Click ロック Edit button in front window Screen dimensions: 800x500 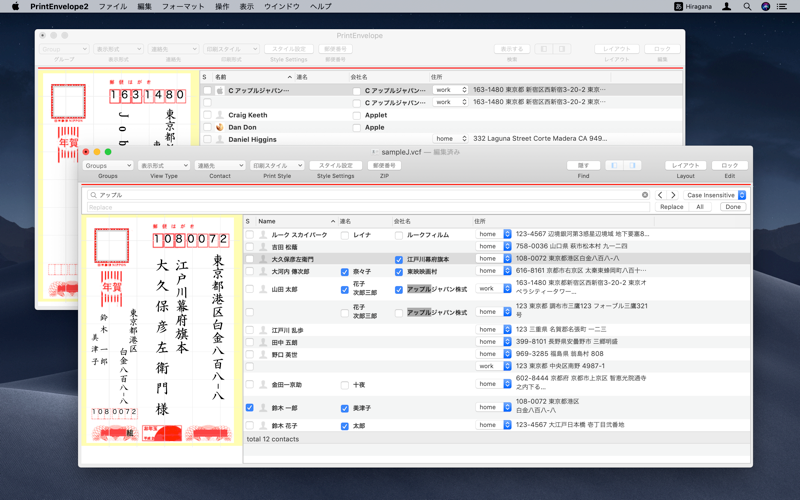tap(730, 165)
